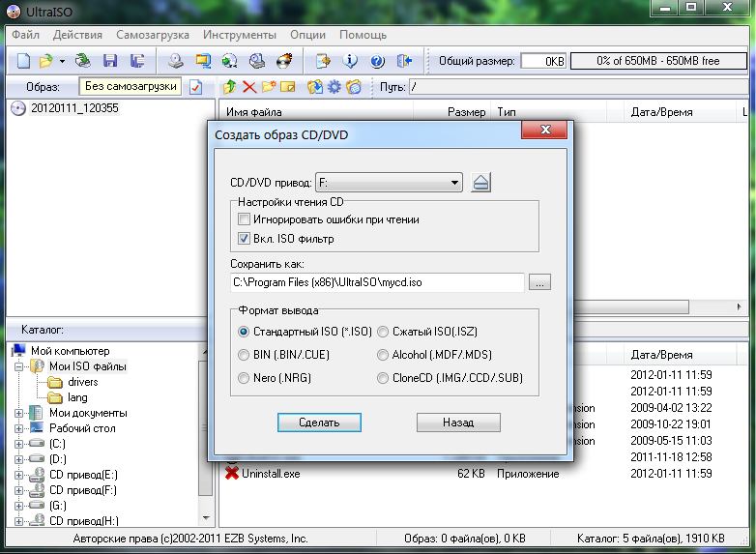Select the 'drivers' folder in catalog
Image resolution: width=756 pixels, height=554 pixels.
(82, 382)
